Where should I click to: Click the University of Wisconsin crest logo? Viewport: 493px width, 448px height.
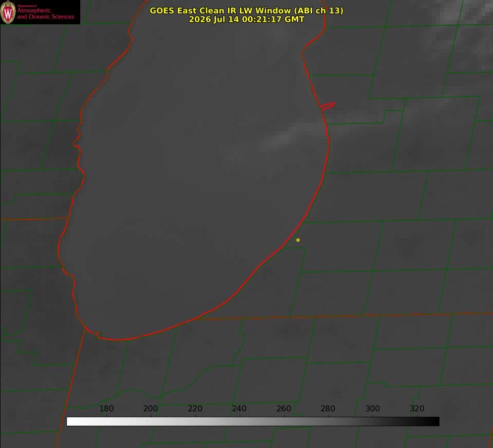pos(8,12)
